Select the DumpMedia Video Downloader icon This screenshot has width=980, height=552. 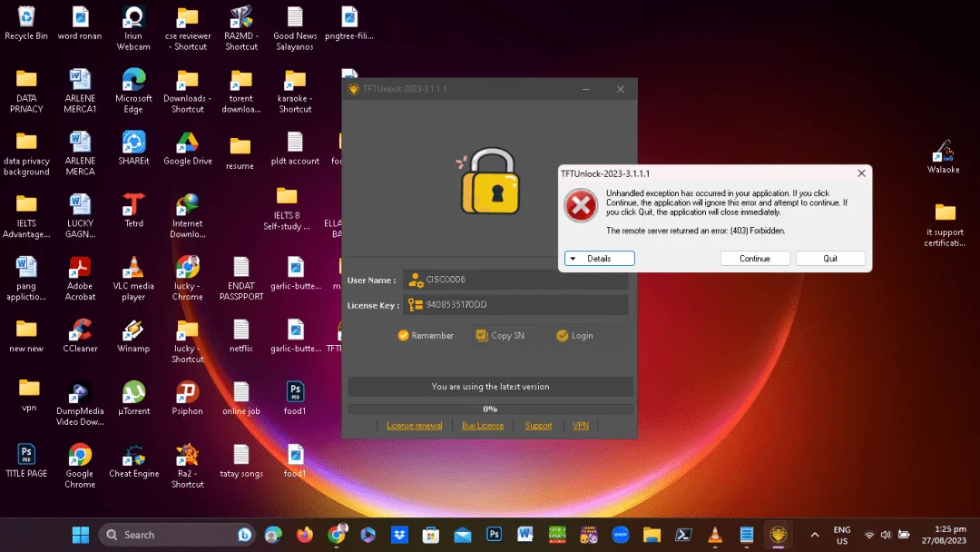pos(80,403)
